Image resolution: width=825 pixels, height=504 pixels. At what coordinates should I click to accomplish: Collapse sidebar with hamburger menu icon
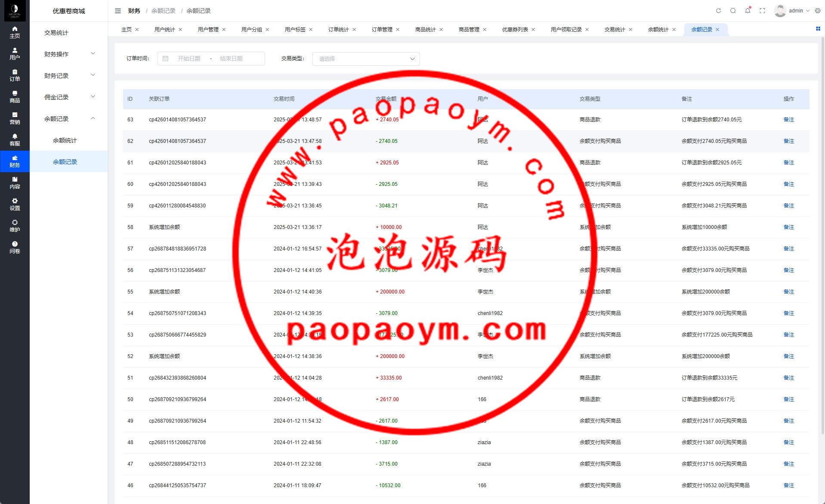click(x=118, y=11)
